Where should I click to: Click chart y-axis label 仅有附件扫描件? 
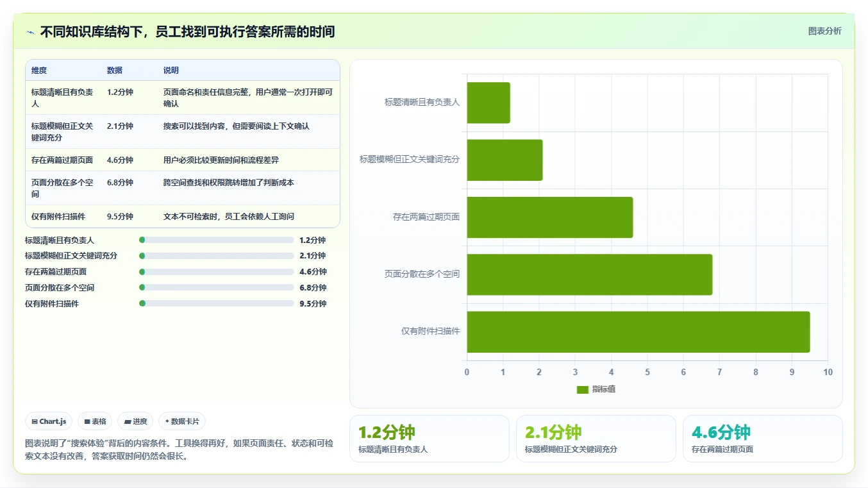click(431, 332)
